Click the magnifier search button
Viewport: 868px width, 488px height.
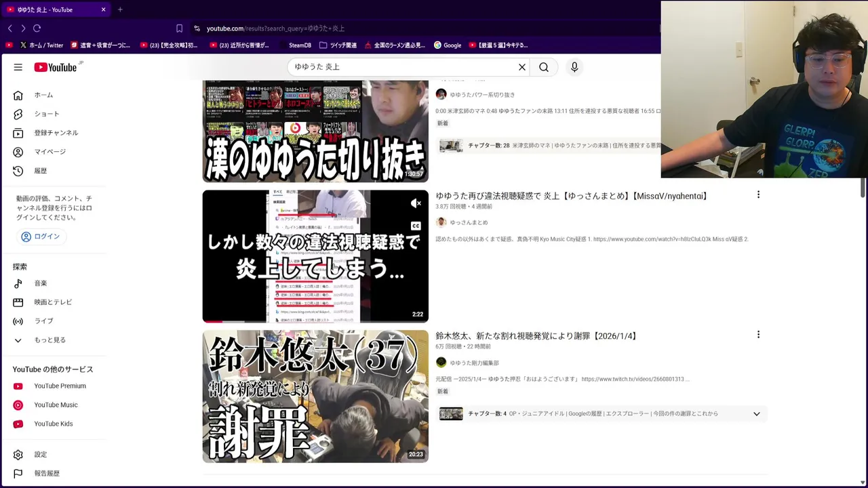point(544,67)
